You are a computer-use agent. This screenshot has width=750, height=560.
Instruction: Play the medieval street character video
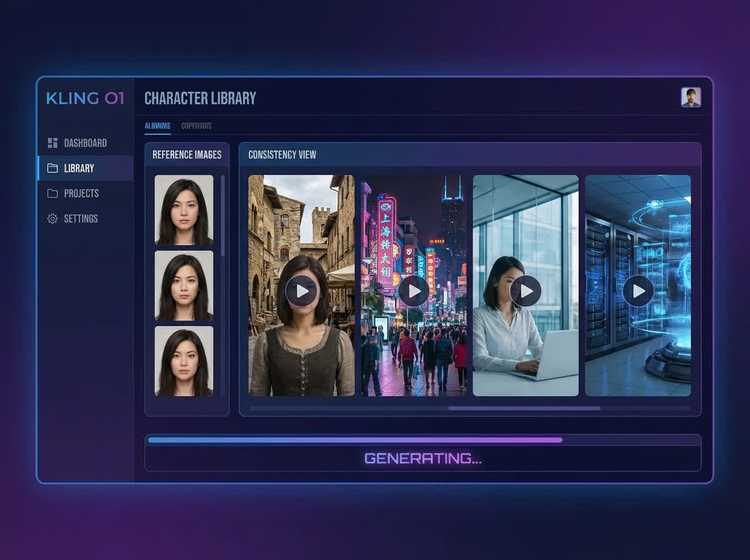[302, 290]
